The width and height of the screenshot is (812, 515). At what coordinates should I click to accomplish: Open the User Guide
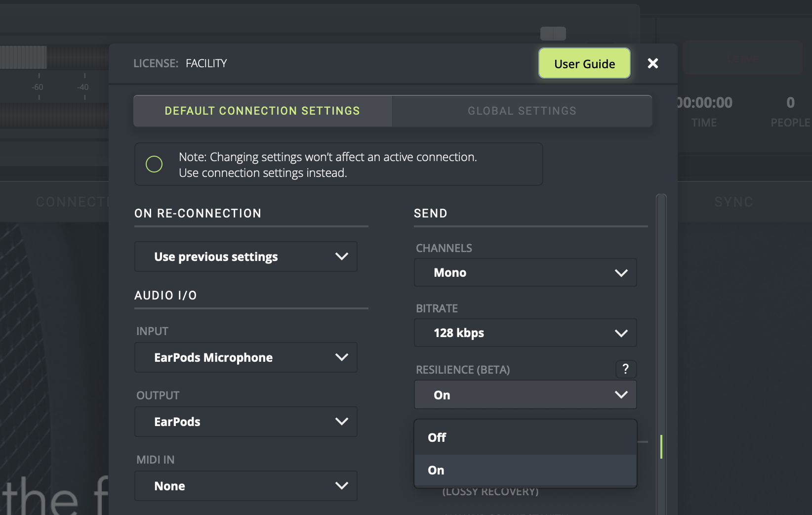[x=584, y=64]
